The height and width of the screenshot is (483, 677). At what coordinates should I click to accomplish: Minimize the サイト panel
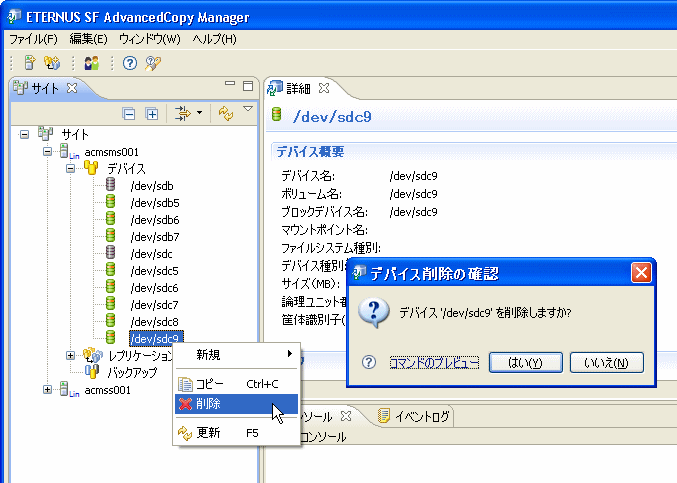click(x=230, y=83)
